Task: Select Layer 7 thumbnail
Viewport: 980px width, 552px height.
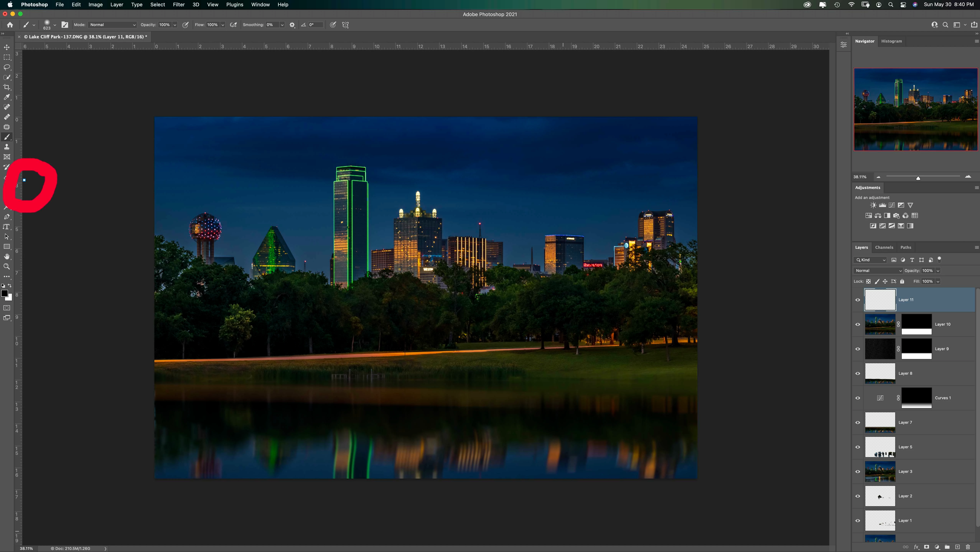Action: pos(880,422)
